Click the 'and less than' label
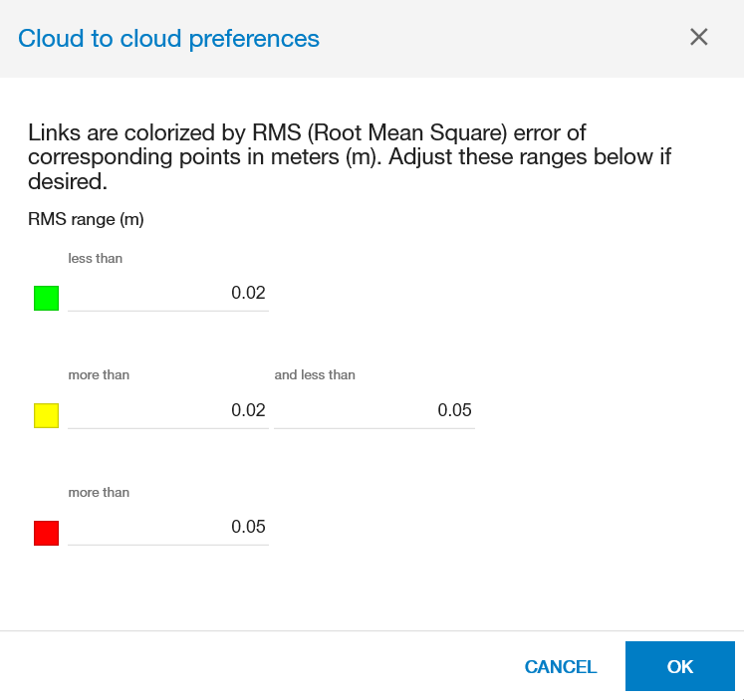Image resolution: width=744 pixels, height=700 pixels. 315,375
